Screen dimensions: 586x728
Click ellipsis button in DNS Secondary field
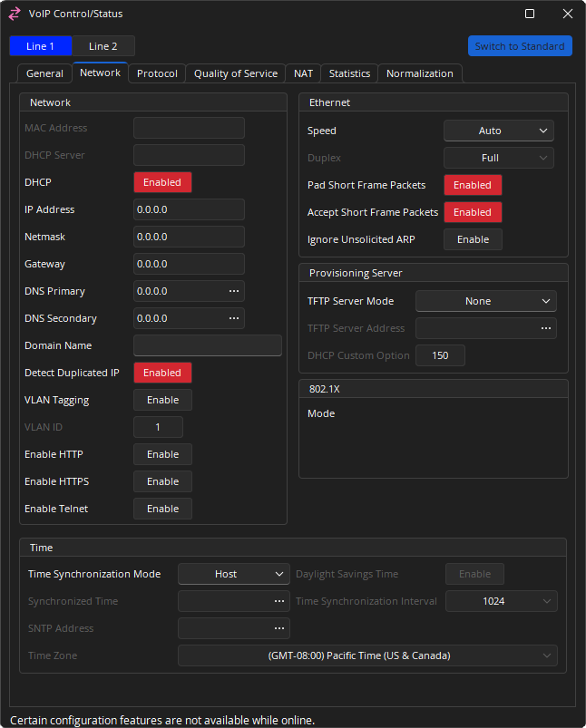234,318
